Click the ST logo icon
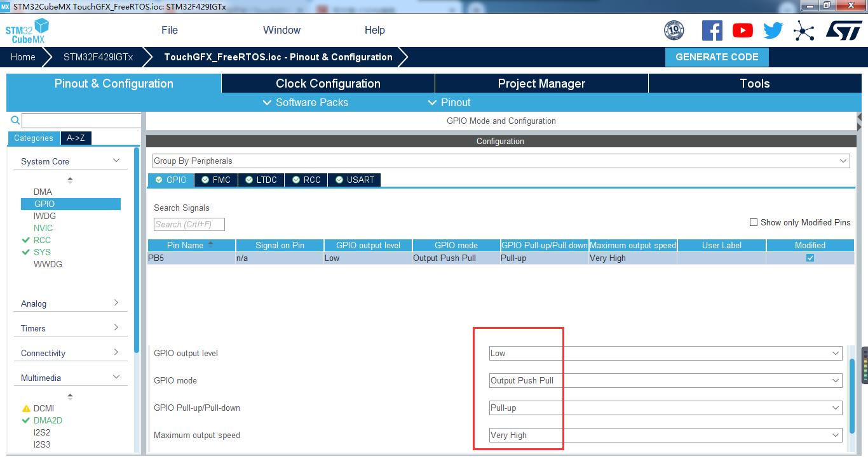 pos(844,30)
